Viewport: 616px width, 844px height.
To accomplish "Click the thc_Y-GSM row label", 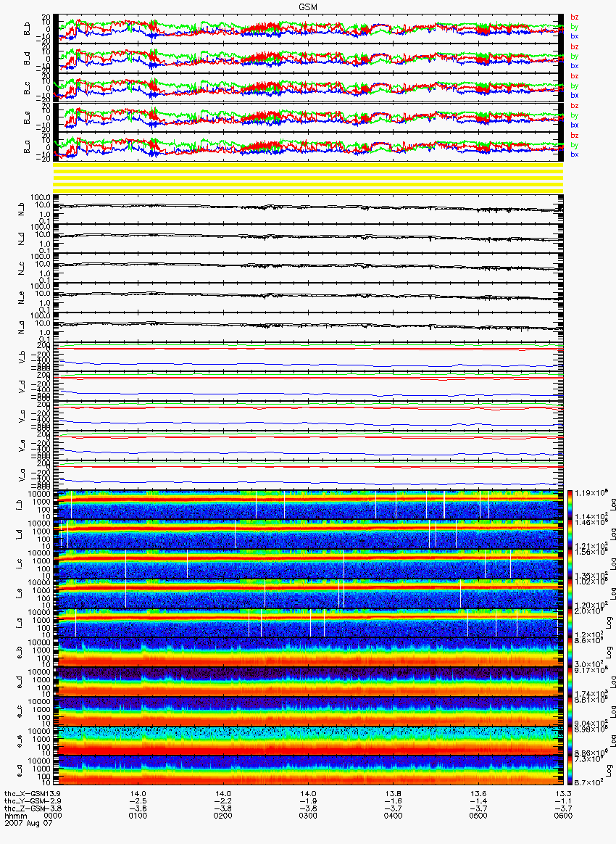I will tap(25, 801).
